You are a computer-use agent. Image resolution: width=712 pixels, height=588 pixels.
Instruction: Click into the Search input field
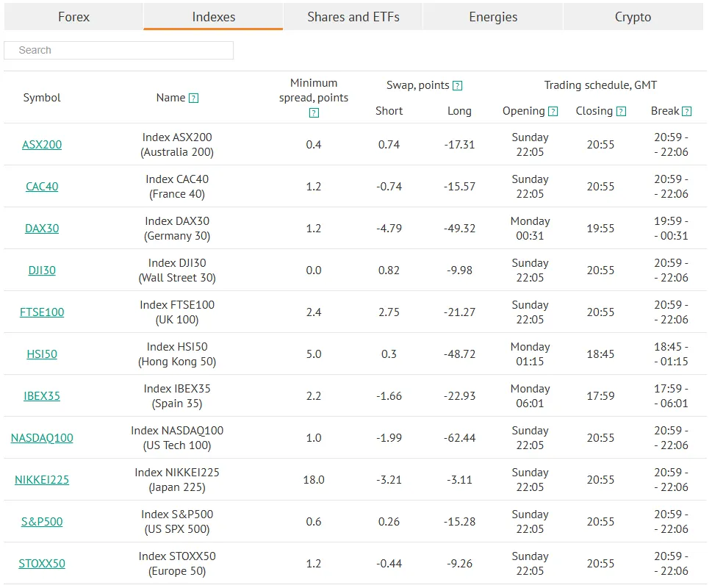tap(119, 50)
